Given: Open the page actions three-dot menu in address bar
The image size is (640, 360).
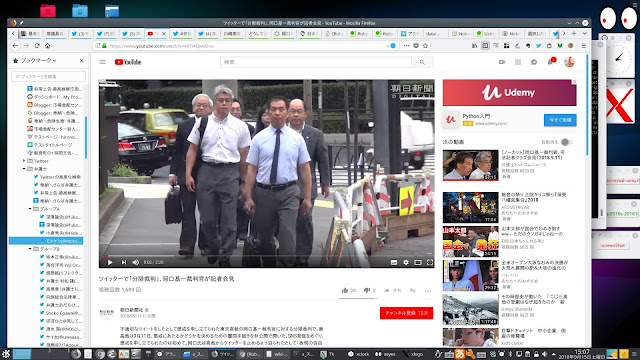Looking at the screenshot, I should point(406,46).
